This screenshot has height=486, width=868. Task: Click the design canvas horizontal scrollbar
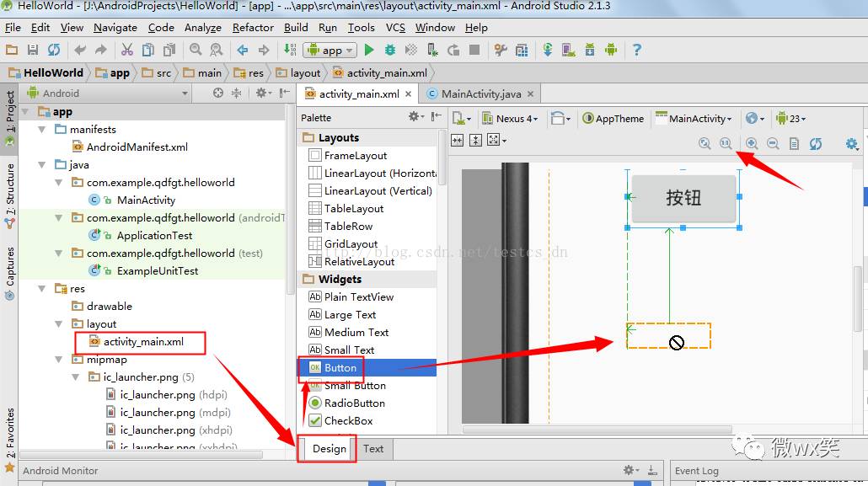[597, 430]
